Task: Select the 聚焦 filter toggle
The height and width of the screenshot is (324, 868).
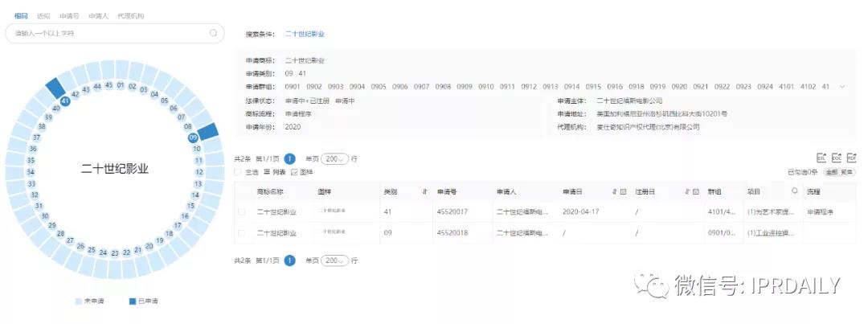Action: click(847, 172)
